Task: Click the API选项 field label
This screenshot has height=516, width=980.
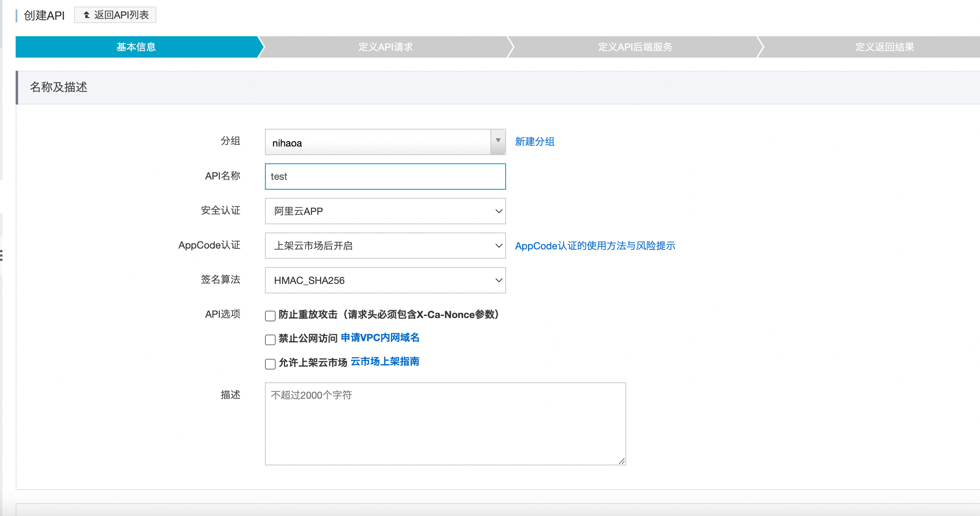Action: [223, 314]
